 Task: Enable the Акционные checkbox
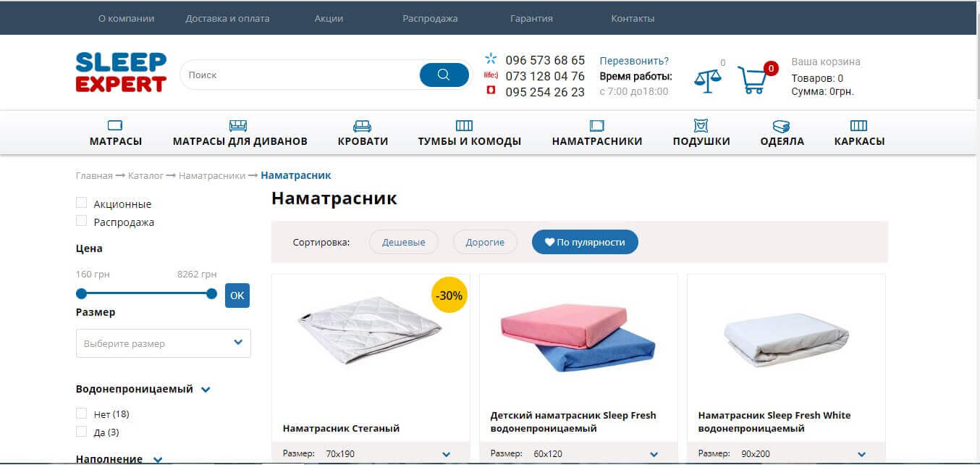[81, 203]
